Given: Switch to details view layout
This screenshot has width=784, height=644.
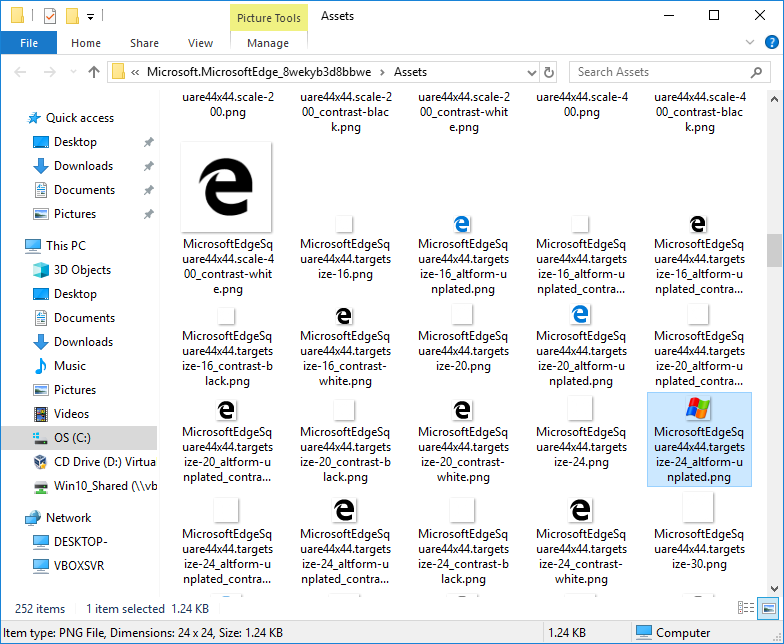Looking at the screenshot, I should pyautogui.click(x=746, y=608).
